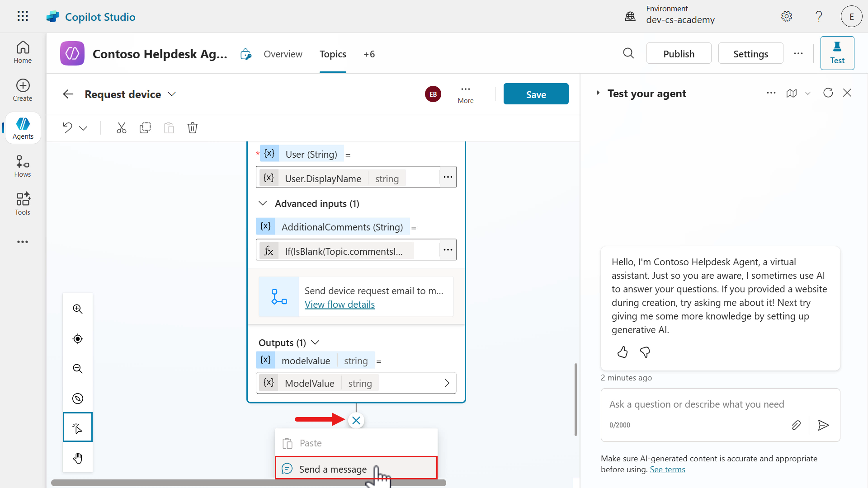Activate the pan hand tool

pos(77,458)
